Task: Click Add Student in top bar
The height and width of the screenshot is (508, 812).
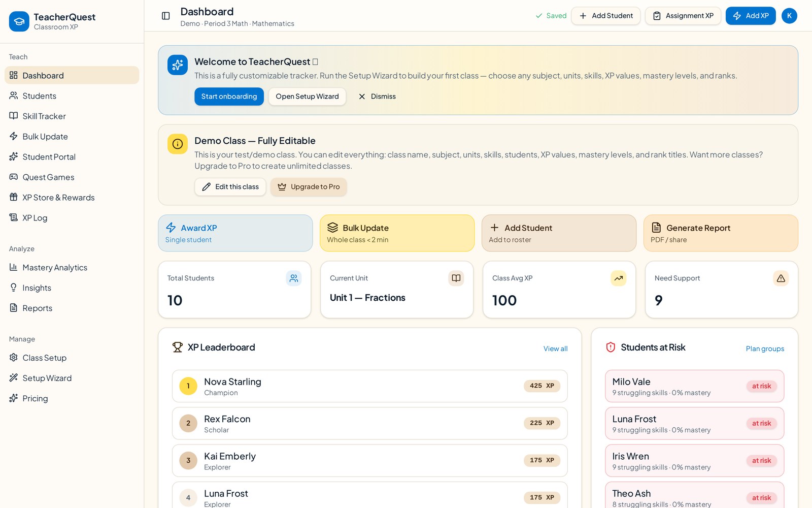Action: tap(606, 16)
